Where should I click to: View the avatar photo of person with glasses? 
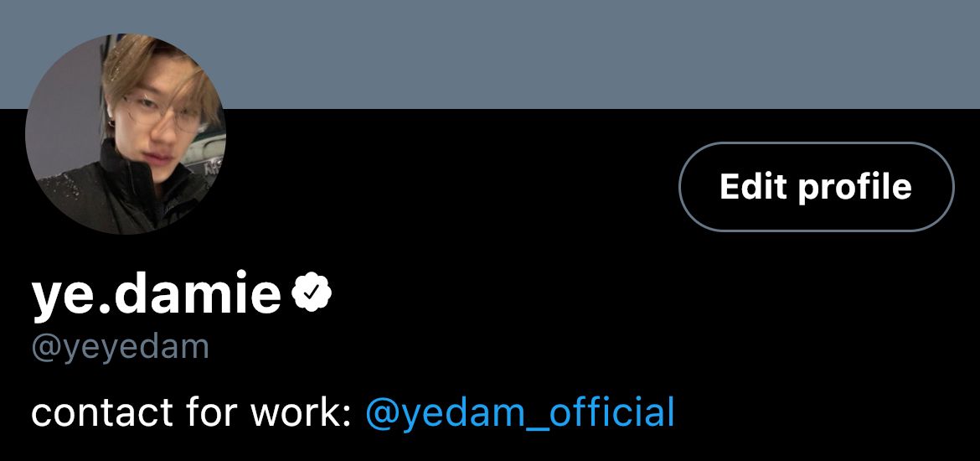[x=126, y=134]
